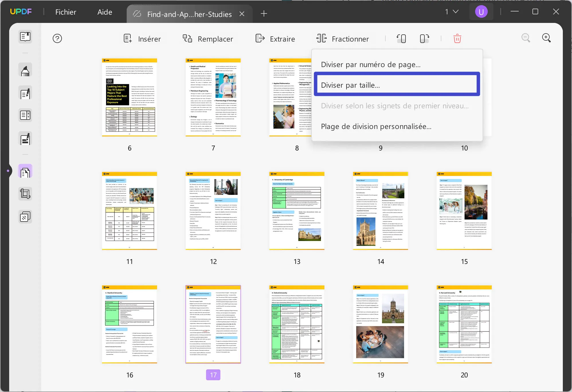This screenshot has width=572, height=392.
Task: Zoom in on page thumbnails
Action: click(546, 38)
